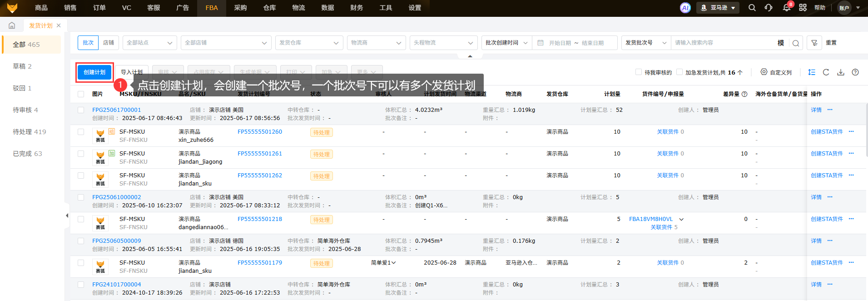The height and width of the screenshot is (301, 868).
Task: Click the download export icon
Action: [x=841, y=72]
